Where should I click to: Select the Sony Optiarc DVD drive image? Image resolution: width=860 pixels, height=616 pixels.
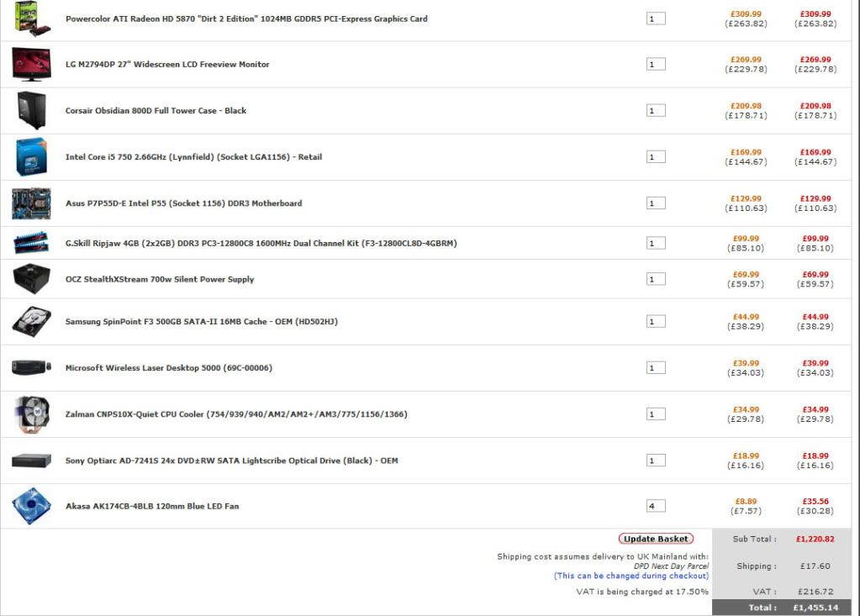click(x=31, y=461)
